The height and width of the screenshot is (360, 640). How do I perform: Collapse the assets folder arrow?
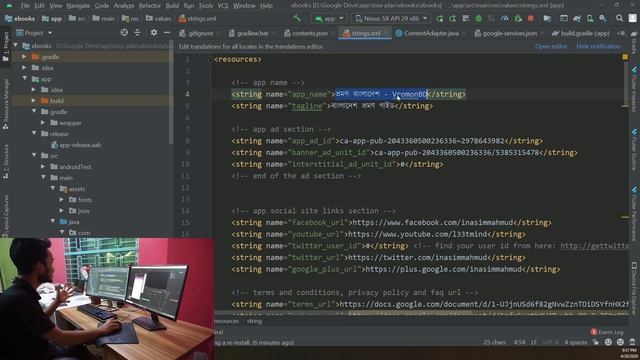pyautogui.click(x=53, y=189)
